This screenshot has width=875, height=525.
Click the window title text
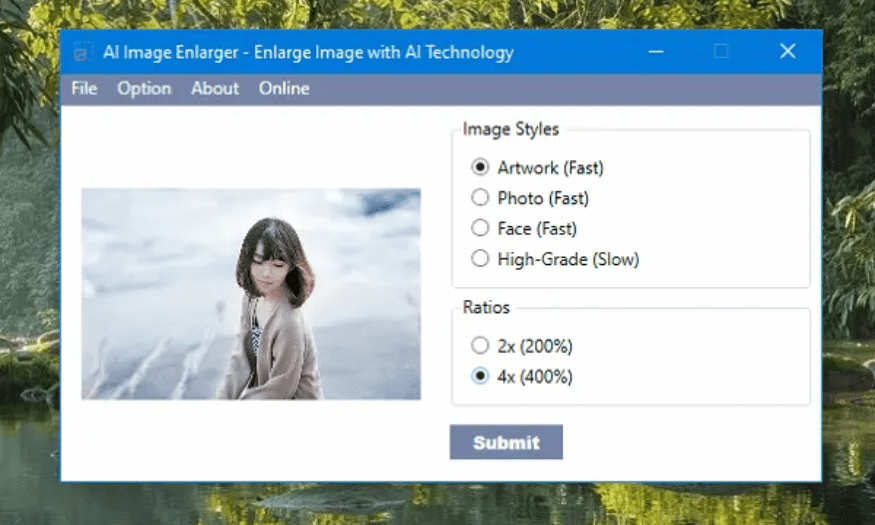pos(308,52)
